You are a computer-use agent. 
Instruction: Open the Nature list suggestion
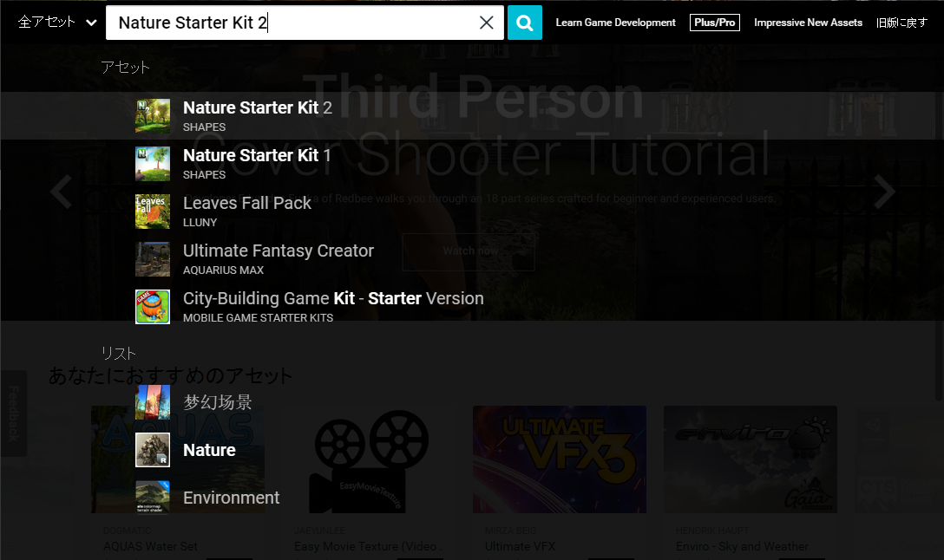coord(209,450)
